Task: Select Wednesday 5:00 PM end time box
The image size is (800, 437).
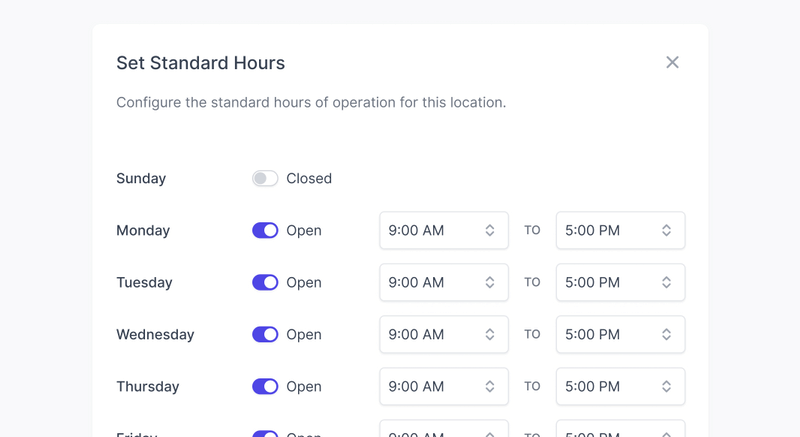Action: coord(620,334)
